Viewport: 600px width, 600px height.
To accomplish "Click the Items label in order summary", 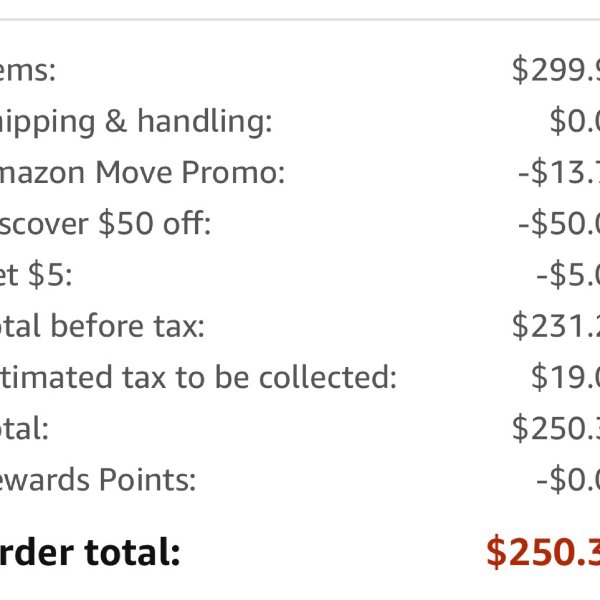I will pos(28,70).
